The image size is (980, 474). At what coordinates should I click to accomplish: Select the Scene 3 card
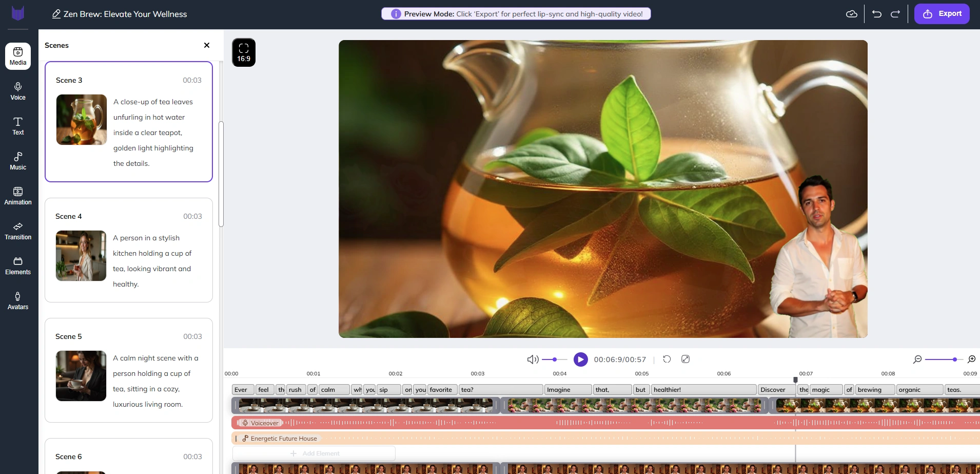[129, 122]
